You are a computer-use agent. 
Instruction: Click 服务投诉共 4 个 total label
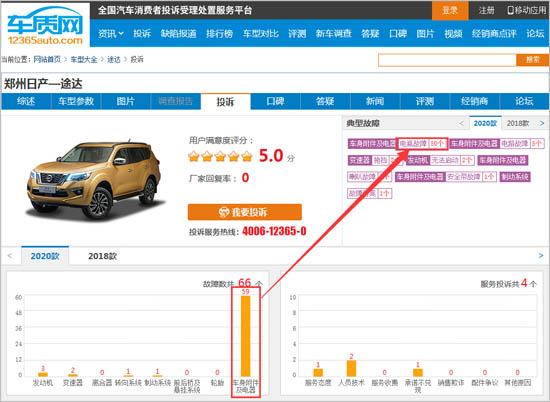(509, 283)
